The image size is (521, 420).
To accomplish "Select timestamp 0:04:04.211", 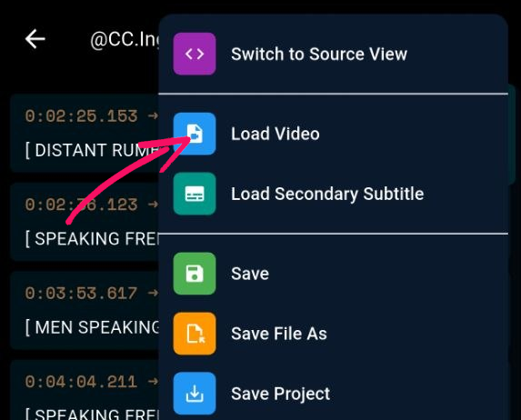I will [x=82, y=382].
